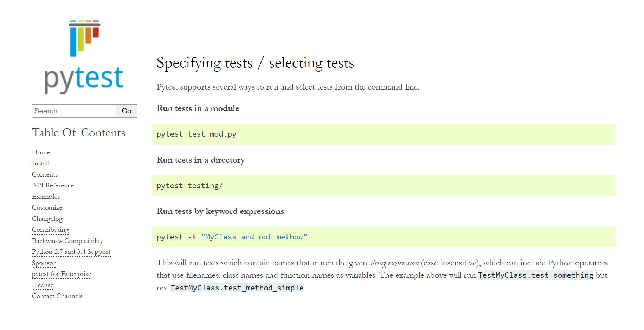The height and width of the screenshot is (330, 644).
Task: Click the Search input field
Action: (74, 111)
